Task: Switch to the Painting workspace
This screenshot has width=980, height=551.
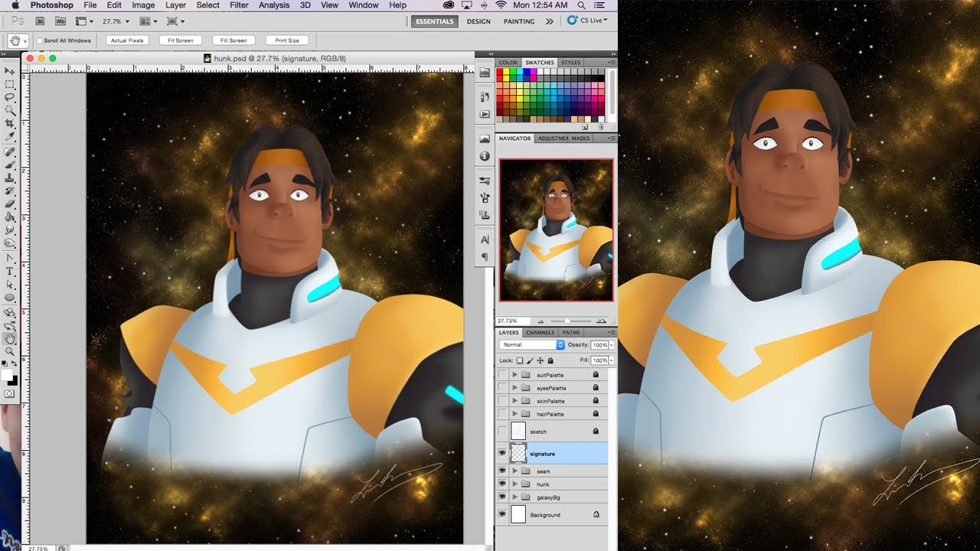Action: coord(519,21)
